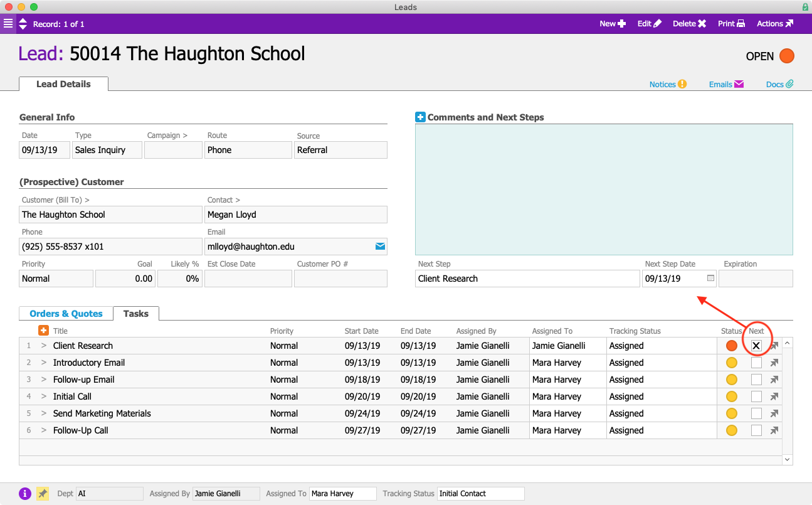812x505 pixels.
Task: Check the Next checkbox for Introductory Email
Action: coord(756,363)
